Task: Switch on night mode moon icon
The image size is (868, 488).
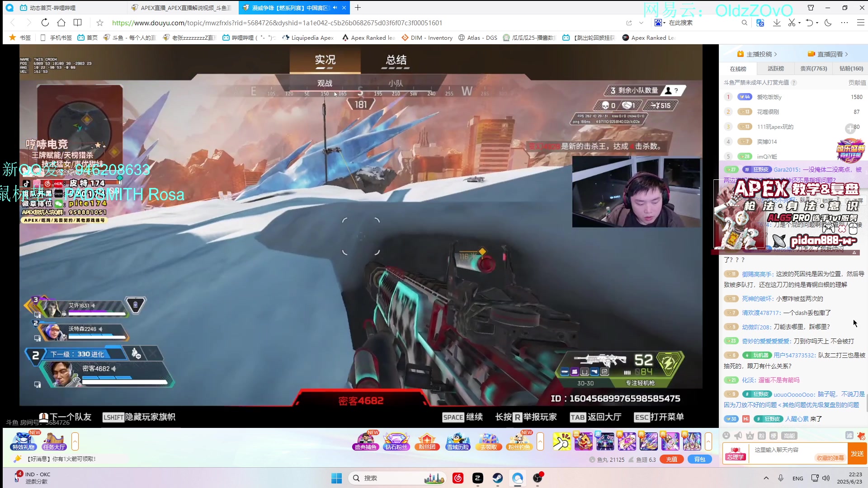Action: coord(828,23)
